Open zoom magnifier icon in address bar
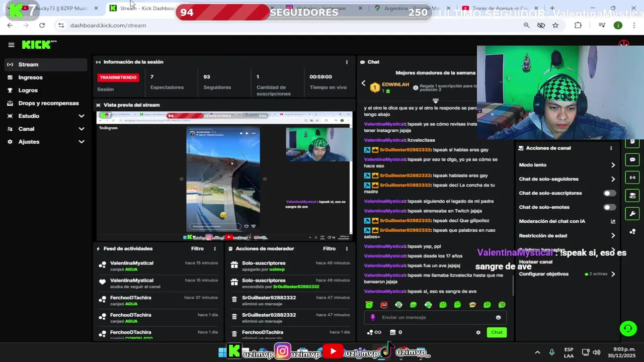Screen dimensions: 644x362 point(526,25)
